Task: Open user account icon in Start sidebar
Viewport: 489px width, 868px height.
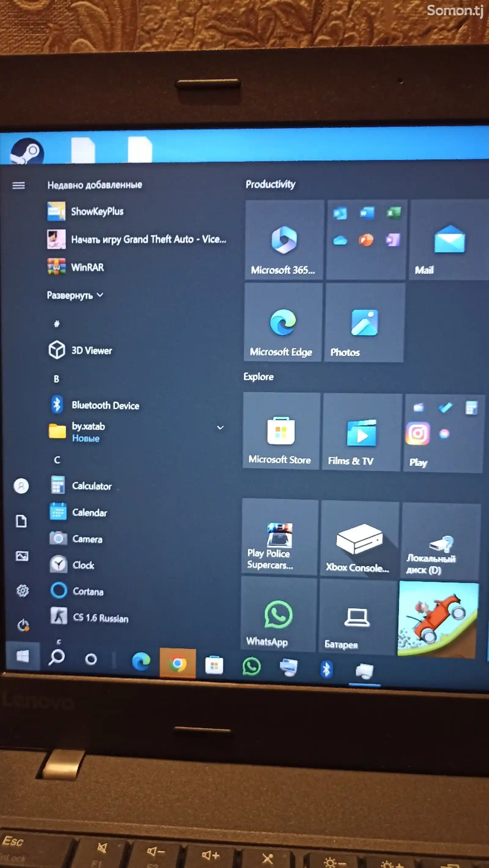Action: tap(21, 486)
